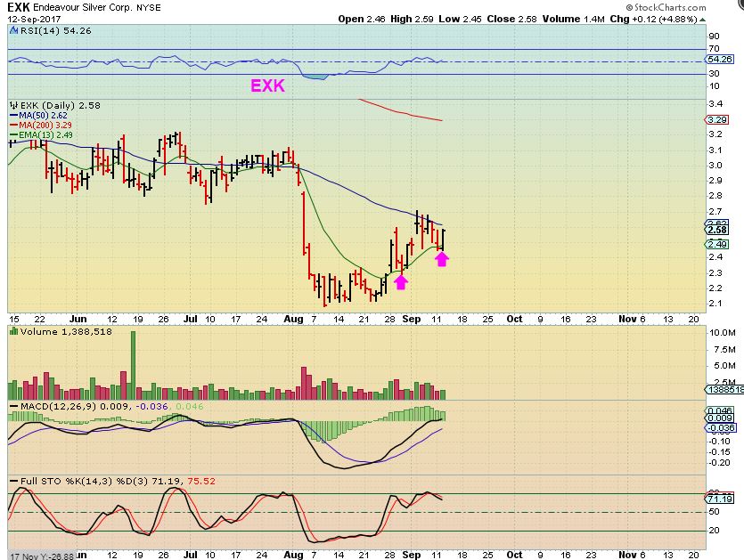Viewport: 744px width, 560px height.
Task: Click the blue line marker beside MA(50) 2.62
Action: [13, 116]
